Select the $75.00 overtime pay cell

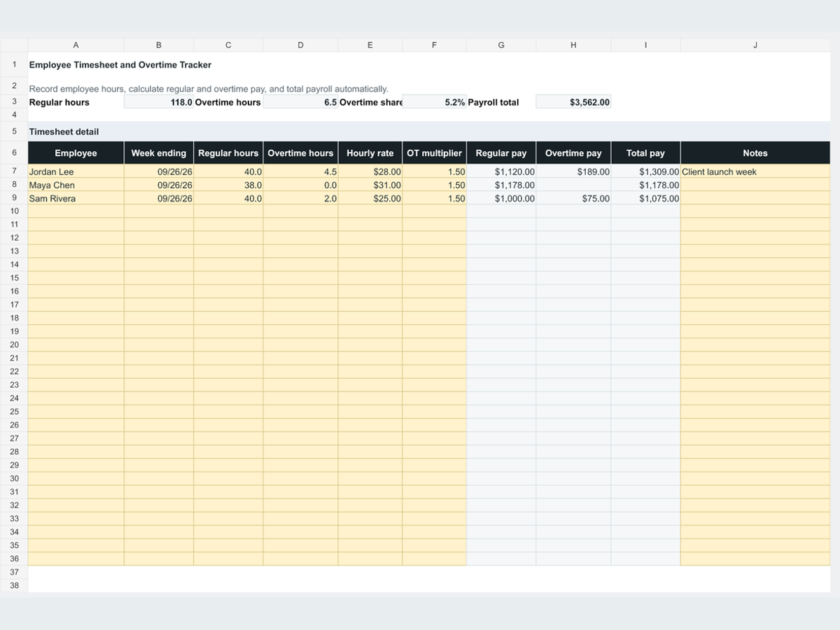click(x=573, y=198)
